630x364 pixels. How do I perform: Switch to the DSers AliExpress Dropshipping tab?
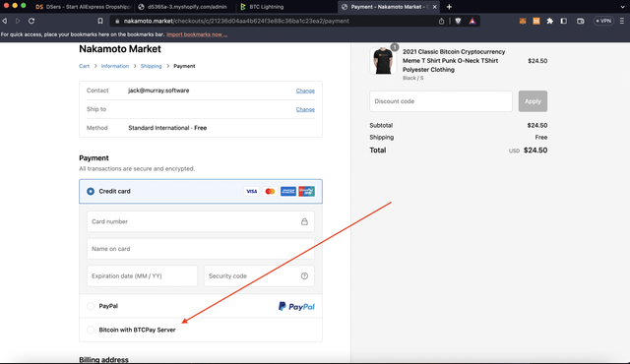coord(83,7)
